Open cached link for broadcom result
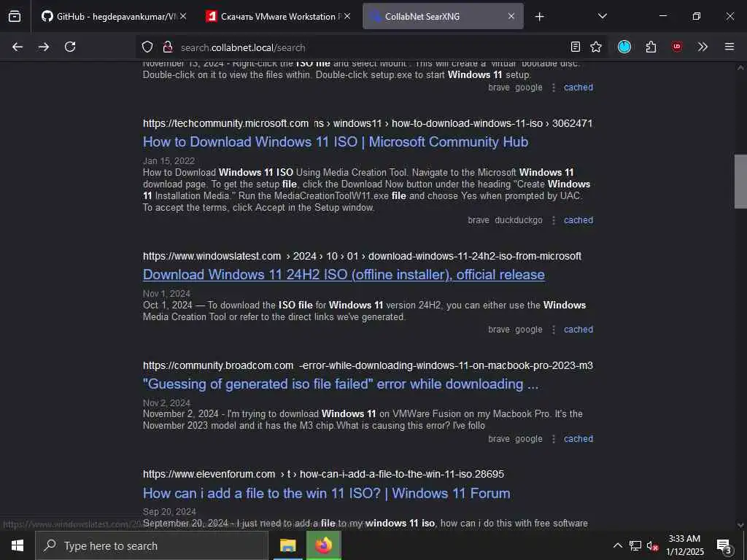 point(578,439)
